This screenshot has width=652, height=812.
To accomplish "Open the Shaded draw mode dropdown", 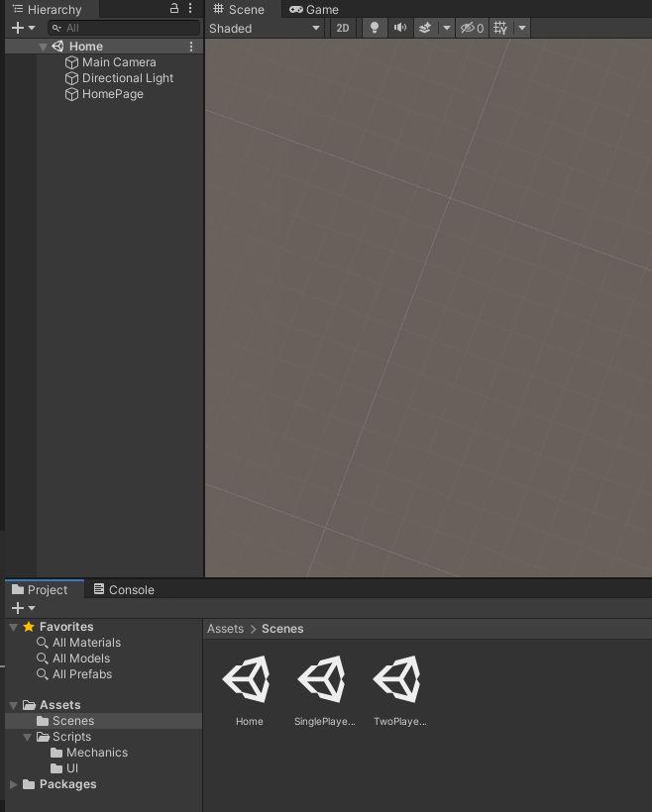I will (265, 28).
